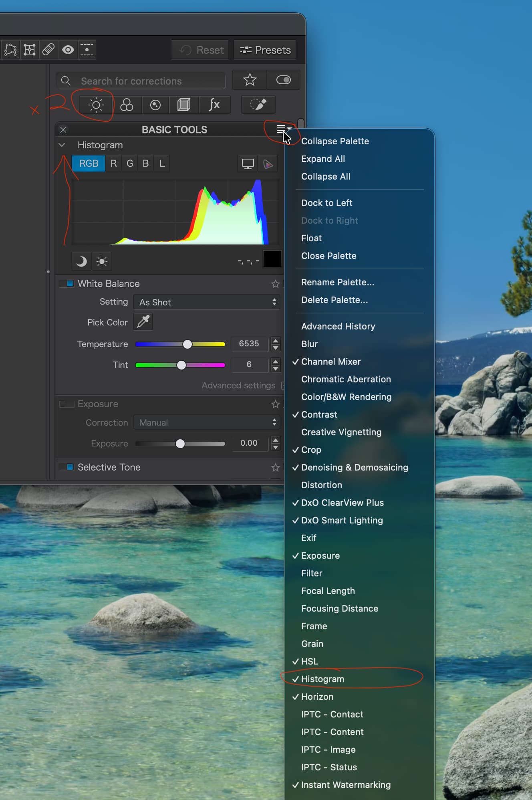
Task: Open the White Balance Setting dropdown
Action: tap(207, 302)
